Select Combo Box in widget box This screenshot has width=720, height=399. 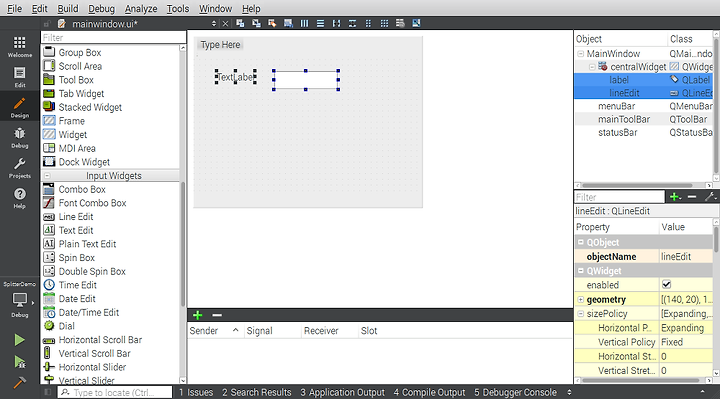click(82, 189)
